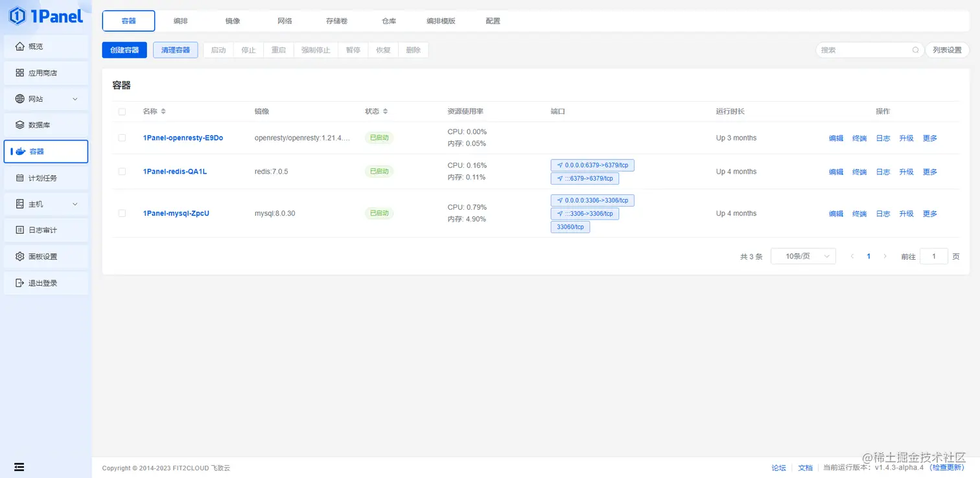Switch to the 编排模版 tab
The image size is (980, 478).
click(x=441, y=21)
